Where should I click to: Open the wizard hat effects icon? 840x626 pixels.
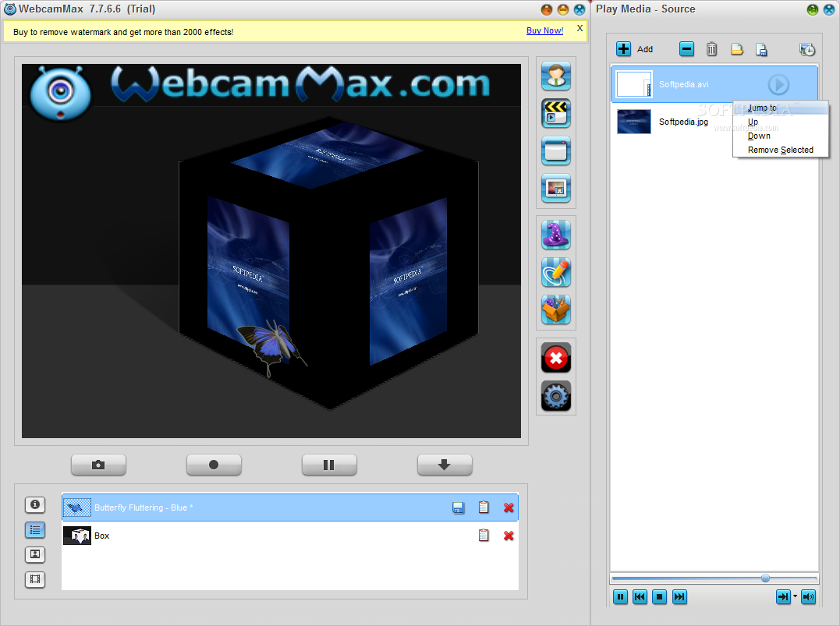(555, 235)
